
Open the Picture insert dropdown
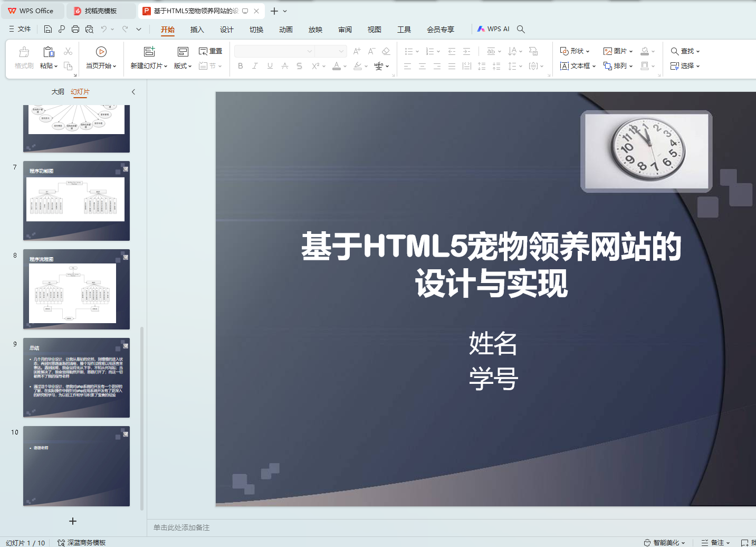point(618,51)
